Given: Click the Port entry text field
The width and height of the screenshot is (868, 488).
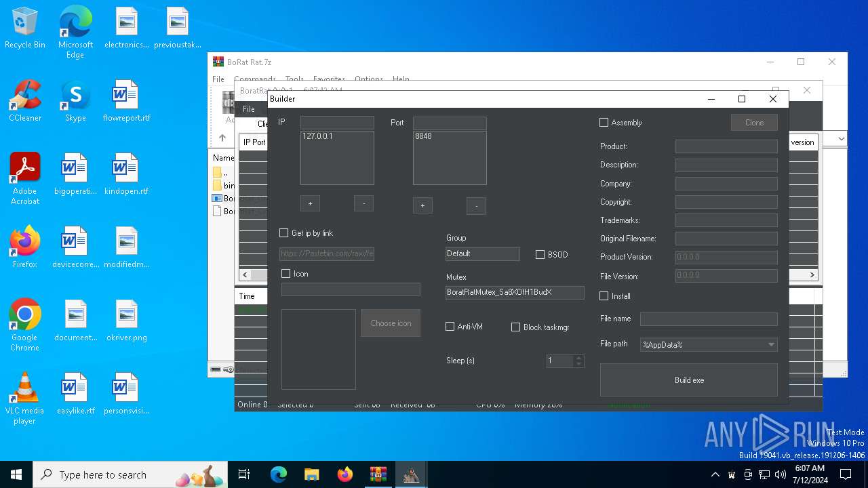Looking at the screenshot, I should (x=450, y=123).
